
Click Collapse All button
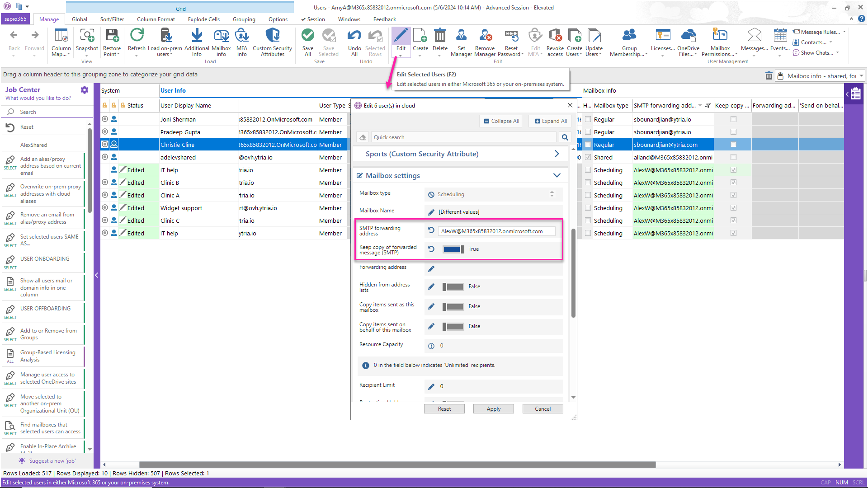501,121
